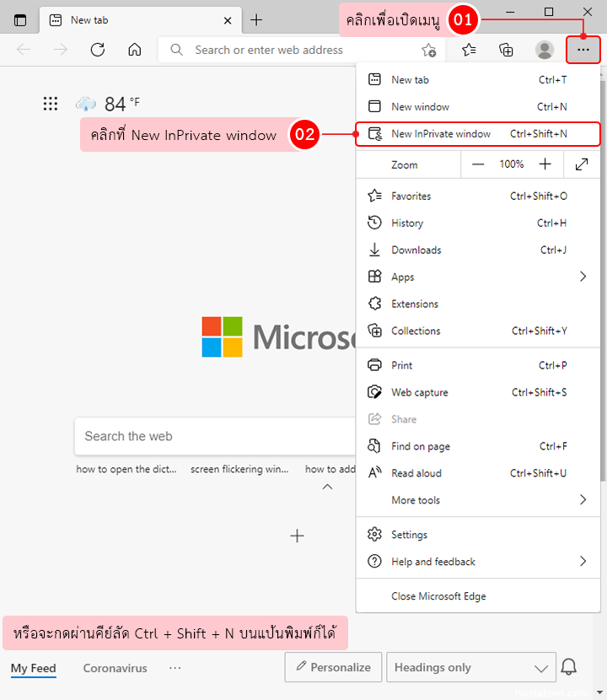Go to Home via house icon
The width and height of the screenshot is (607, 700).
134,50
